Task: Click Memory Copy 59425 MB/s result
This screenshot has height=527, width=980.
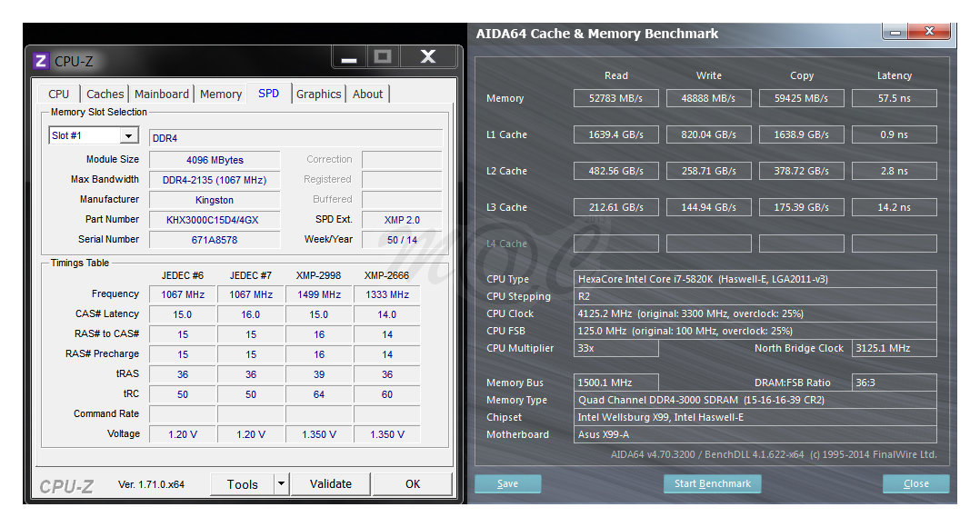Action: click(801, 98)
